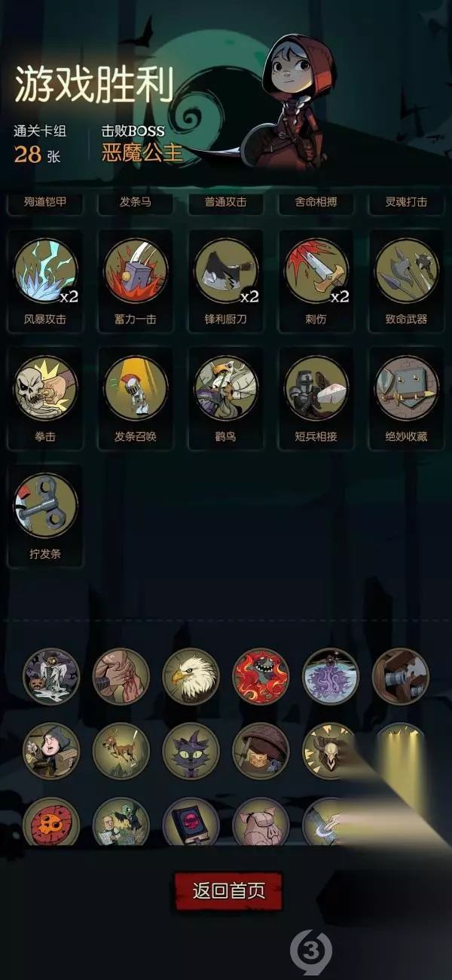Viewport: 452px width, 980px height.
Task: Tap the pumpkin scarecrow relic icon
Action: click(x=50, y=676)
